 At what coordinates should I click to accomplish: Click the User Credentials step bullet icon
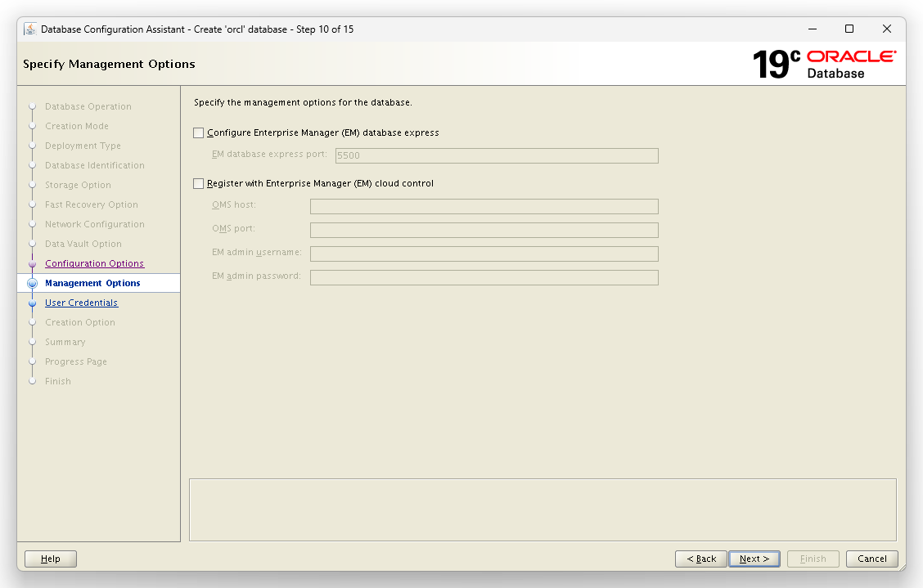(33, 303)
